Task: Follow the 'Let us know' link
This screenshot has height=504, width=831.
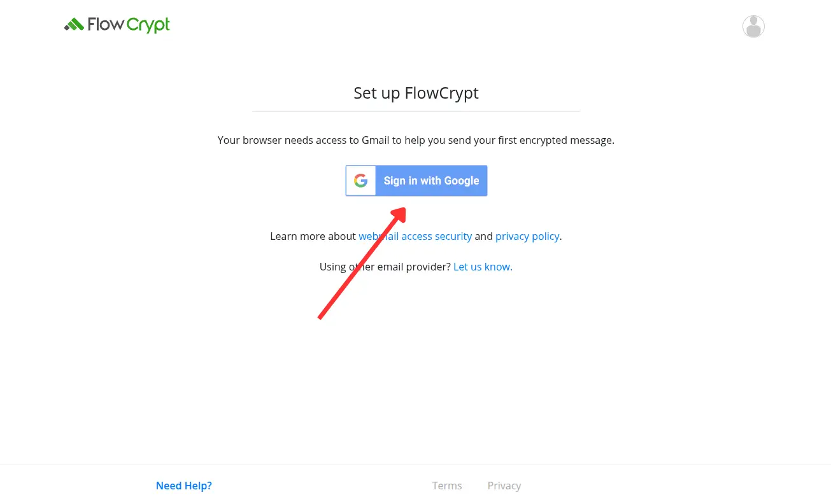Action: [482, 267]
